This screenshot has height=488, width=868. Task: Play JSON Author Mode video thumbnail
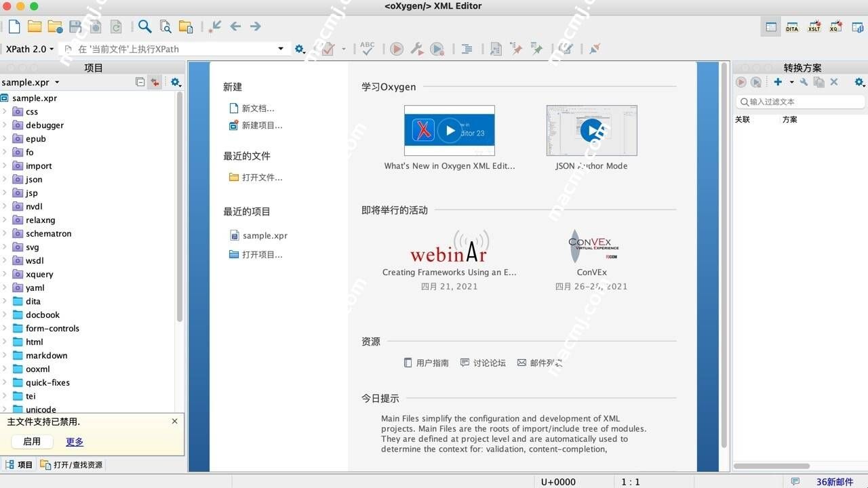591,130
